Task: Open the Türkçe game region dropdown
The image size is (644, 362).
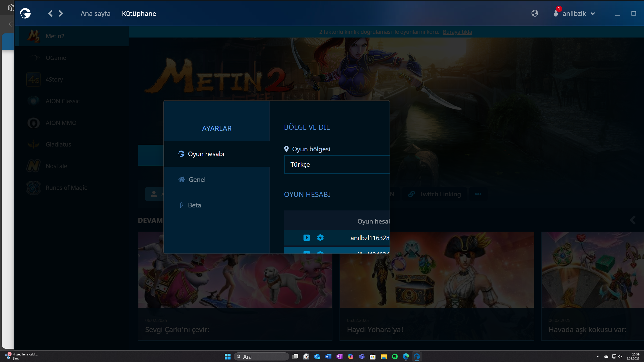Action: 337,165
